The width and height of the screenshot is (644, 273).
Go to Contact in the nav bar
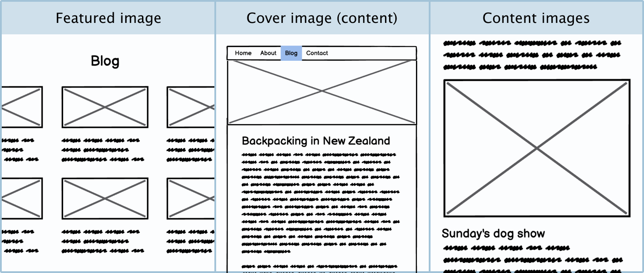317,53
